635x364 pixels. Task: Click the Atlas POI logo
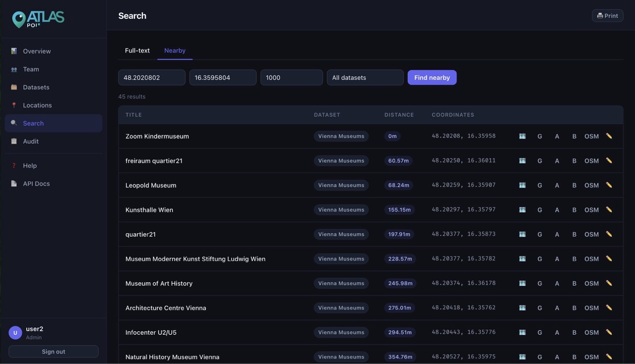click(x=38, y=19)
